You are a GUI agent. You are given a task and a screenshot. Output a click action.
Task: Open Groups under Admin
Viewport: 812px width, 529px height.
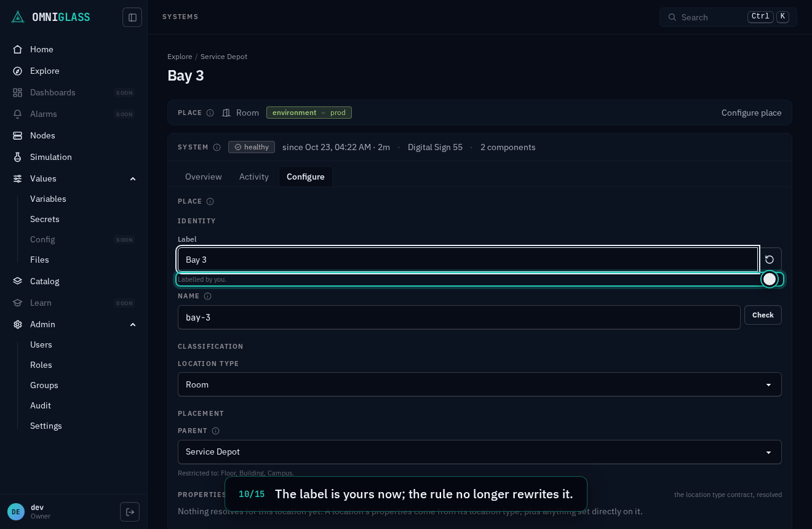(44, 385)
